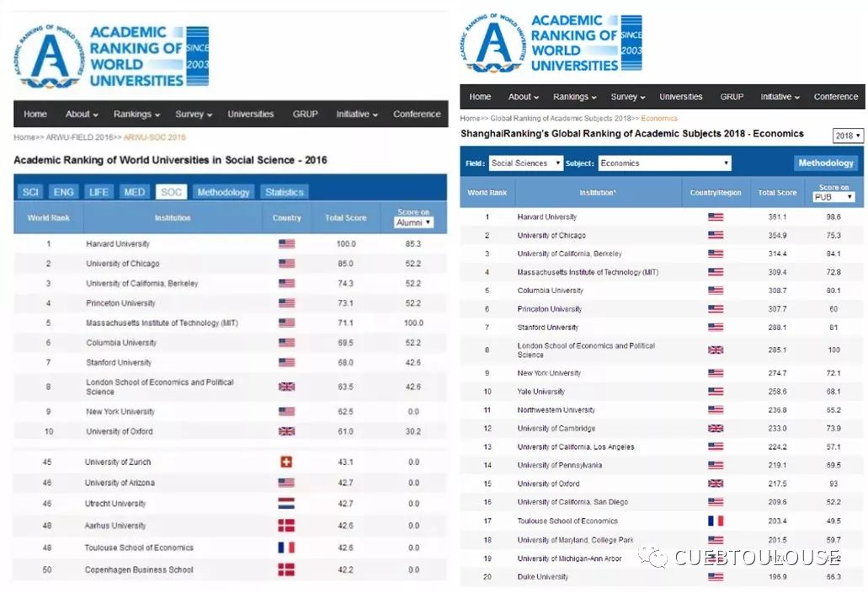Viewport: 868px width, 593px height.
Task: Click the Global Ranking of Academic Subjects 2018 breadcrumb
Action: pyautogui.click(x=561, y=119)
